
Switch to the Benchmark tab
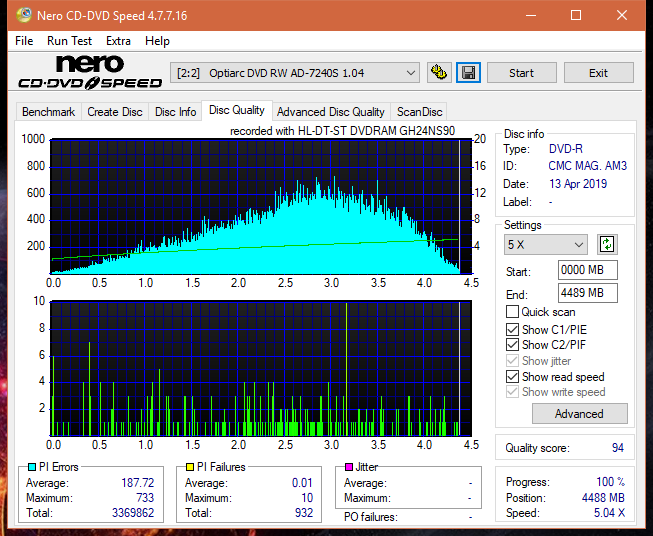coord(49,112)
